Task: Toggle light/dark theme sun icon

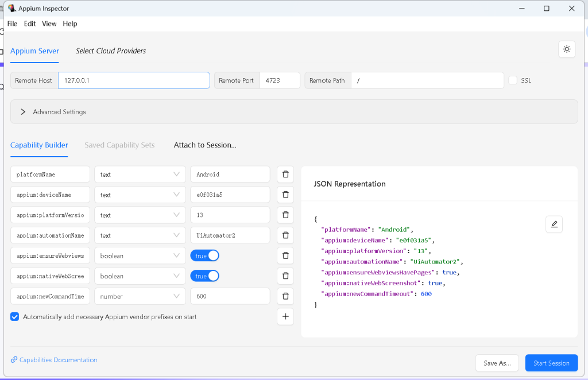Action: [567, 49]
